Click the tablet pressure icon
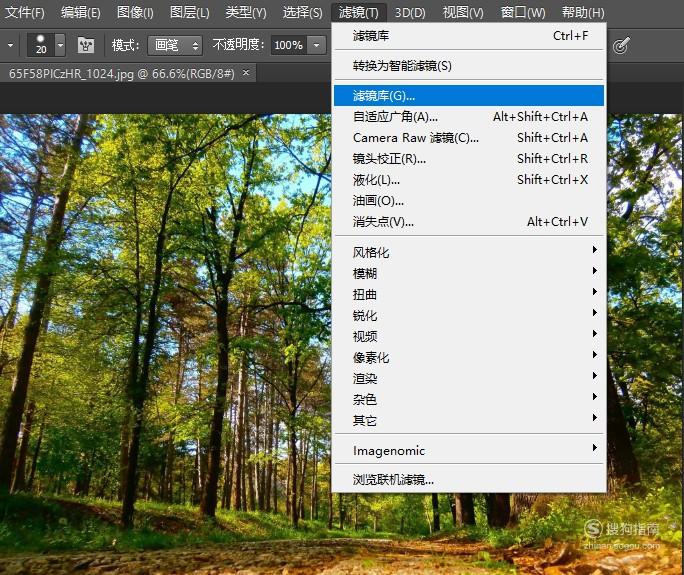 click(x=621, y=45)
